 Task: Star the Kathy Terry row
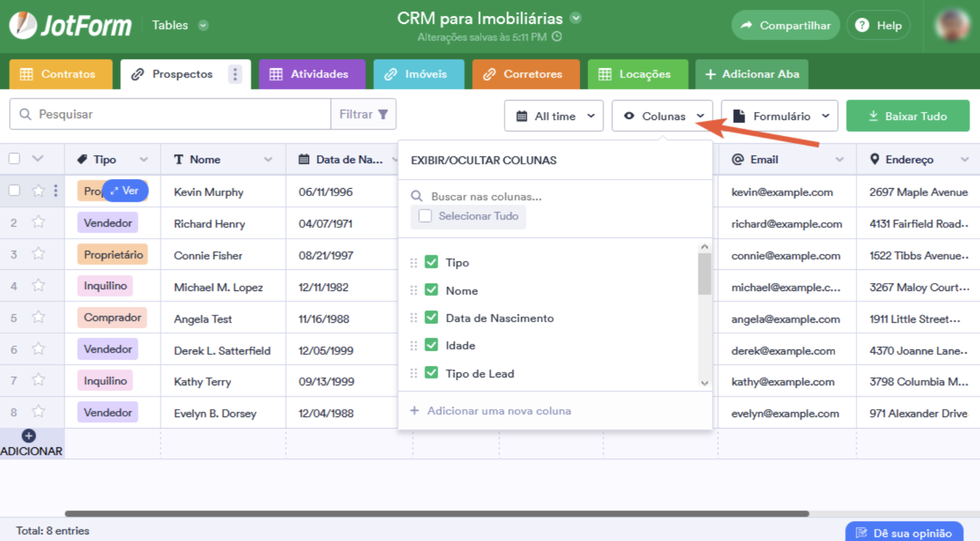38,380
